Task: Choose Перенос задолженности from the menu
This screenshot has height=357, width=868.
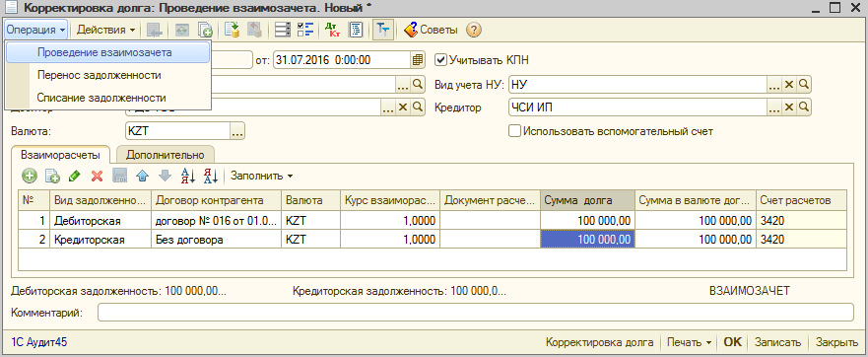Action: 107,75
